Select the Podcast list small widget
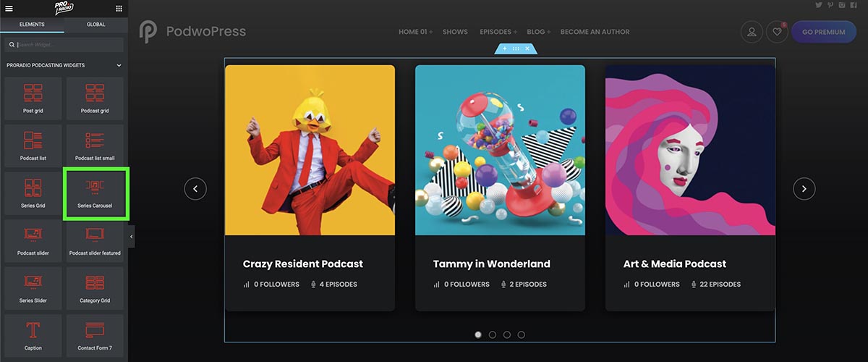The image size is (868, 362). [95, 146]
